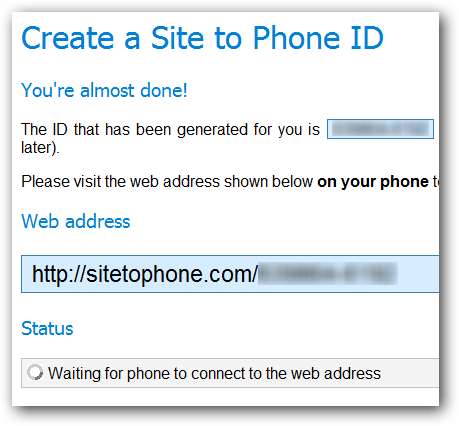Screen dimensions: 459x426
Task: Click the "later)." text under the ID sentence
Action: [40, 148]
